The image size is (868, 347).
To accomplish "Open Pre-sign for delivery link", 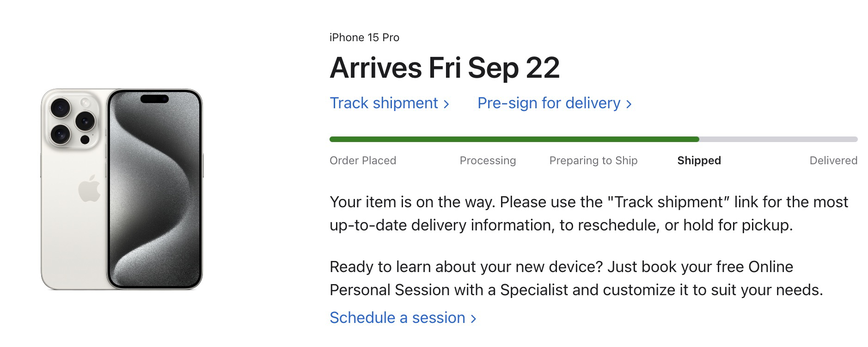I will coord(554,103).
